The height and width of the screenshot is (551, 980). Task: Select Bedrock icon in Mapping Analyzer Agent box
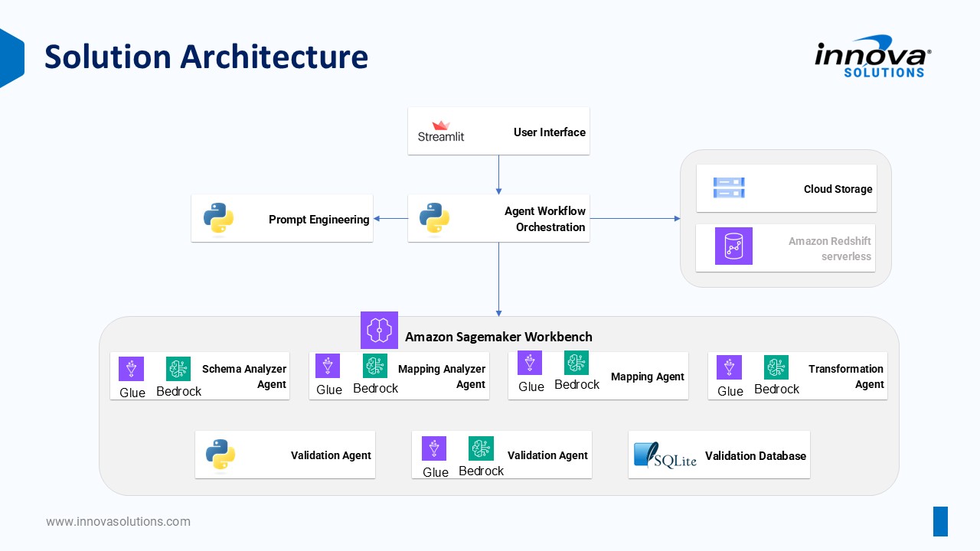click(375, 366)
